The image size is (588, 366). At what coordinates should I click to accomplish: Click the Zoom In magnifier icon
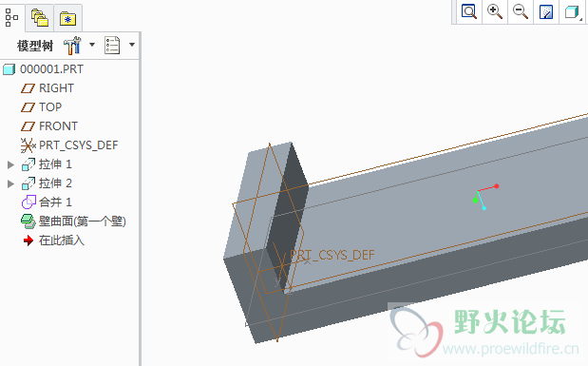click(x=495, y=11)
